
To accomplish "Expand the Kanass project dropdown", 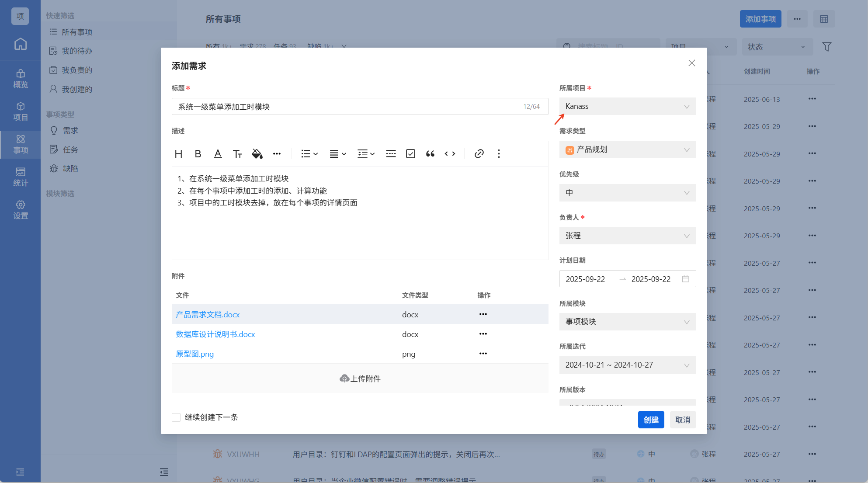I will [627, 106].
